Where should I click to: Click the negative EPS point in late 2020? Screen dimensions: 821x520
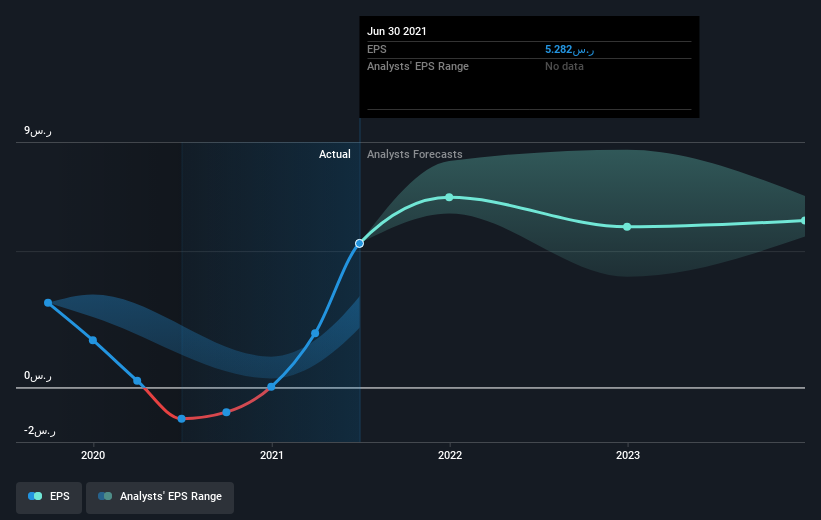tap(226, 412)
